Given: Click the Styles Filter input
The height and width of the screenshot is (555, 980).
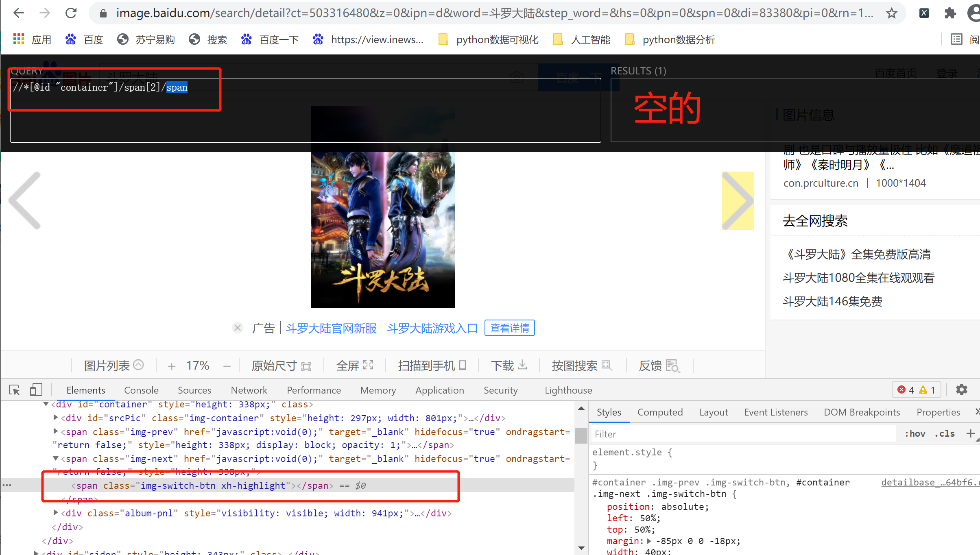Looking at the screenshot, I should pyautogui.click(x=743, y=434).
